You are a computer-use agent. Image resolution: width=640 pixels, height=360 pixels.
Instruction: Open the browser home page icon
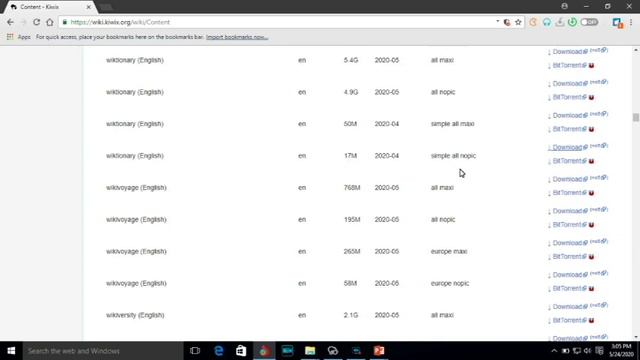[50, 22]
